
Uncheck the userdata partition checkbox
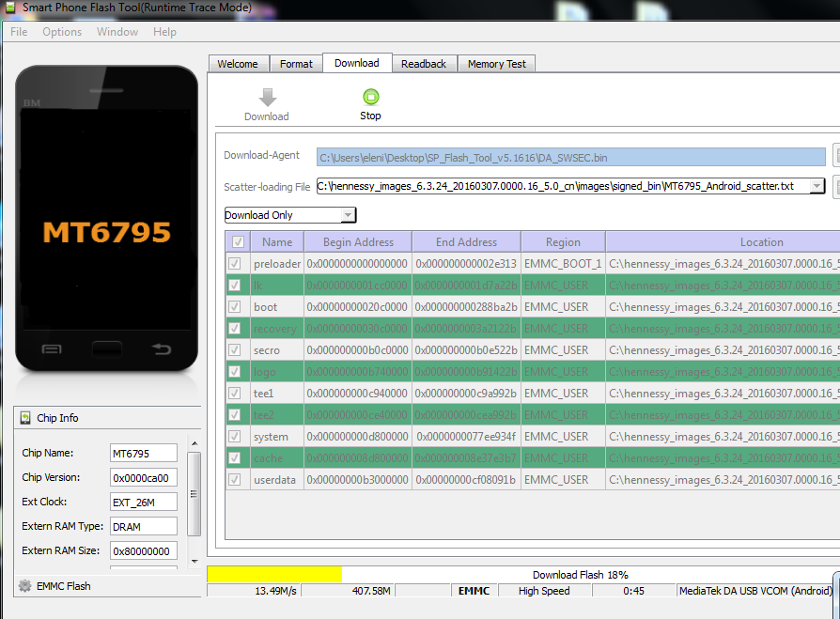click(x=235, y=480)
